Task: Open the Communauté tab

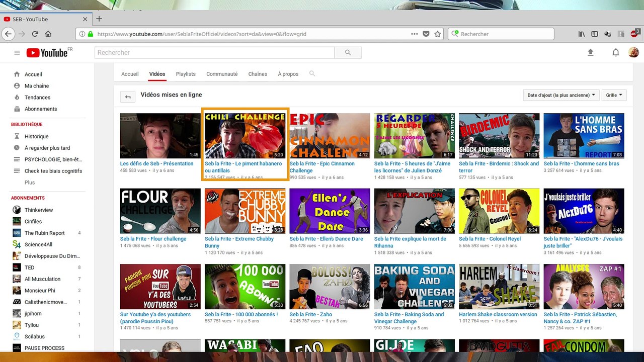Action: (x=222, y=74)
